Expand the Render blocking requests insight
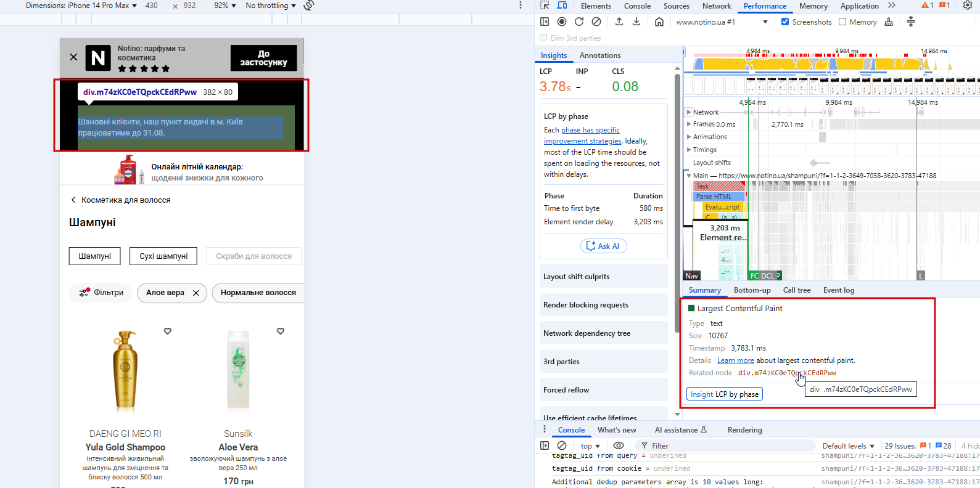This screenshot has height=488, width=980. pos(604,304)
